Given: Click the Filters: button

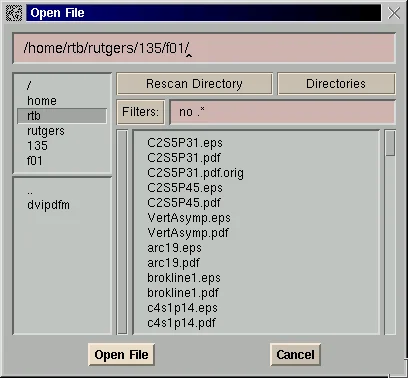Looking at the screenshot, I should [140, 112].
